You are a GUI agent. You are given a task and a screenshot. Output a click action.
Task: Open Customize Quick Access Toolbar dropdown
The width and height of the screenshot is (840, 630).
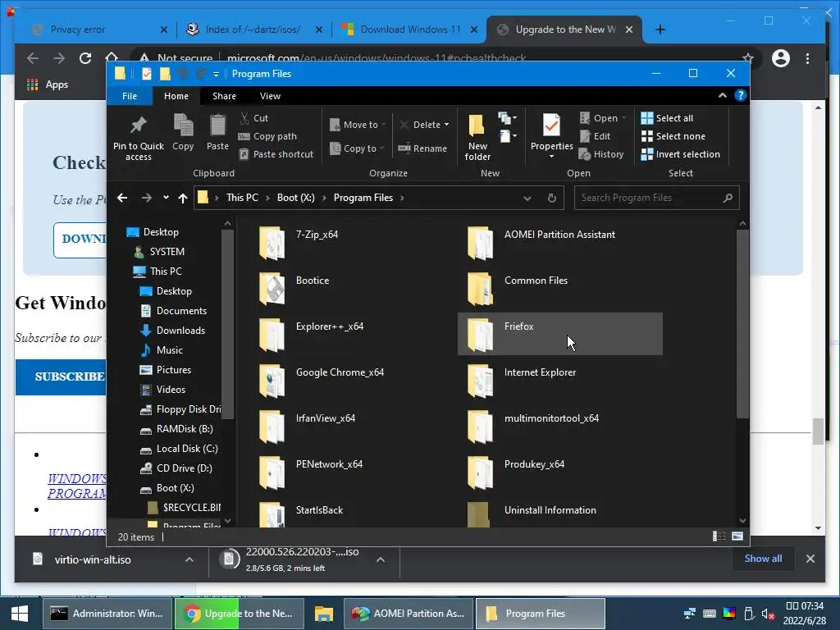coord(216,74)
